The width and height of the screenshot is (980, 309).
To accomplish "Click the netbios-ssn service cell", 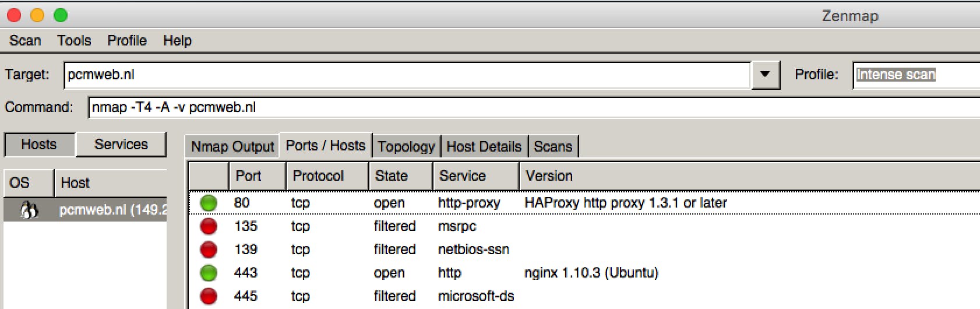I will pyautogui.click(x=474, y=250).
